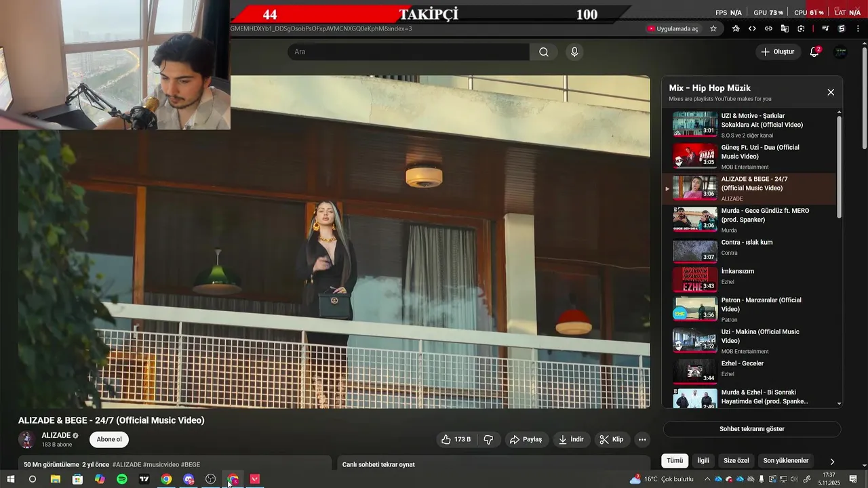Open the notifications bell
Viewport: 868px width, 488px height.
[x=815, y=52]
